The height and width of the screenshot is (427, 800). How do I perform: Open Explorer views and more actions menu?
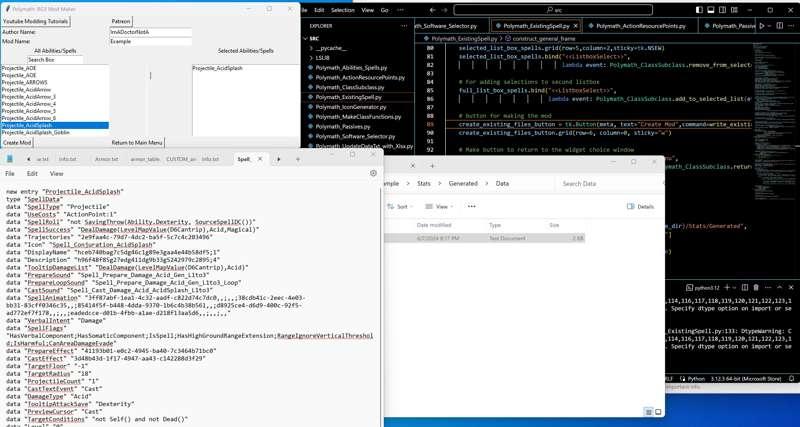point(404,26)
